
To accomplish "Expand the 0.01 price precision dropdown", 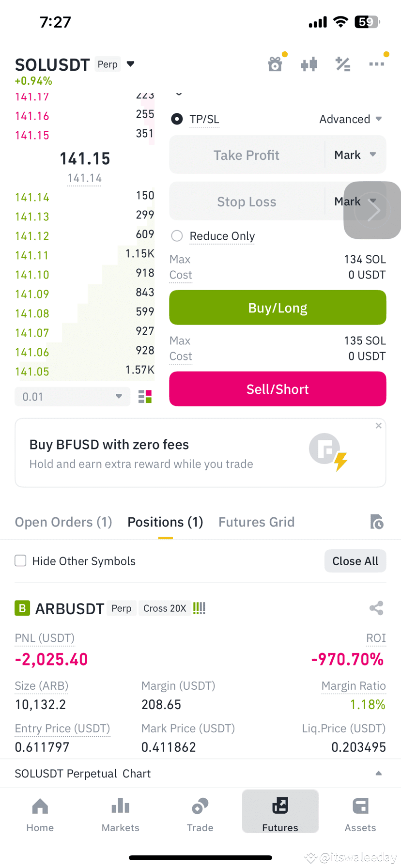I will click(73, 397).
